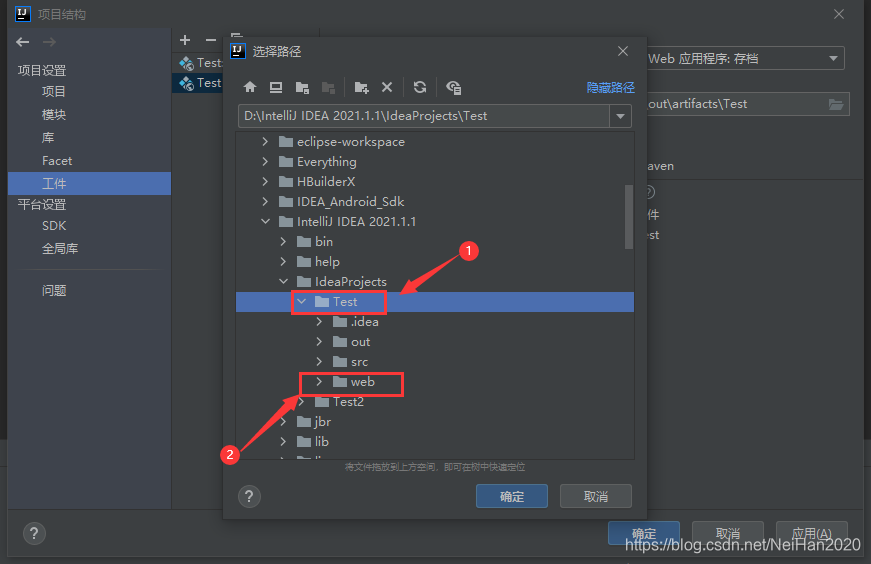
Task: Cancel path chooser with 取消 button
Action: 595,496
